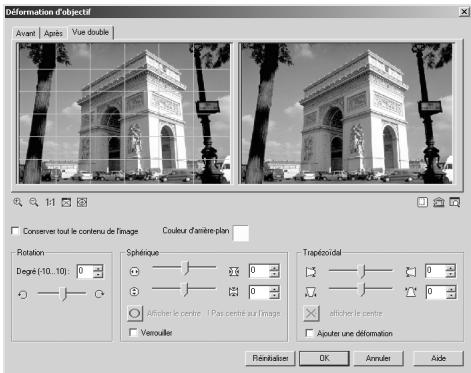Screen dimensions: 471x373
Task: Click first trapezoidal left-side distortion icon
Action: [x=311, y=272]
